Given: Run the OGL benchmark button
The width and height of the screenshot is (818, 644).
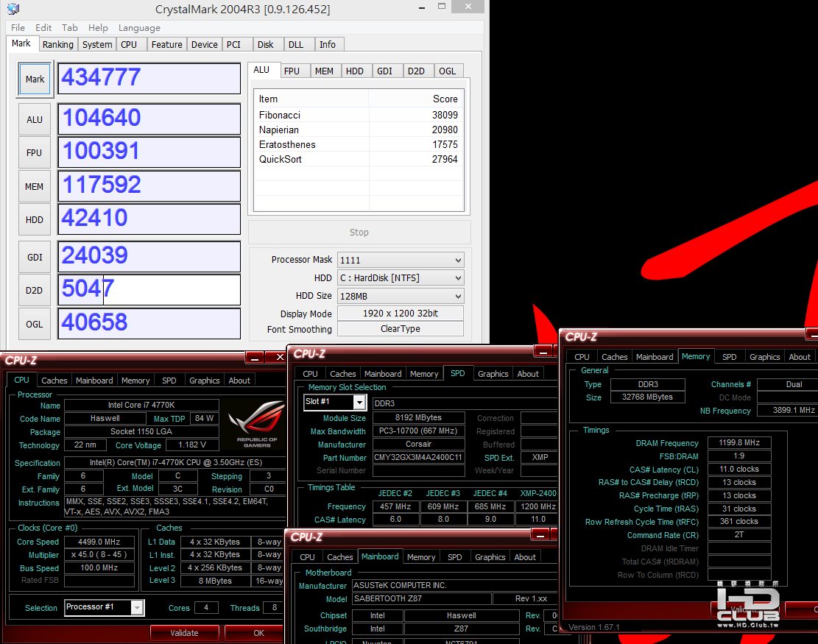Looking at the screenshot, I should point(35,324).
